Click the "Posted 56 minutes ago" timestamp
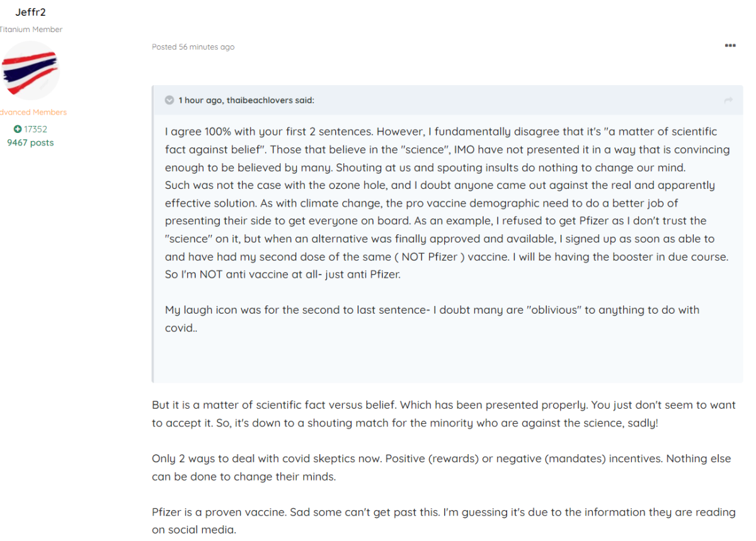The height and width of the screenshot is (541, 756). (x=193, y=47)
